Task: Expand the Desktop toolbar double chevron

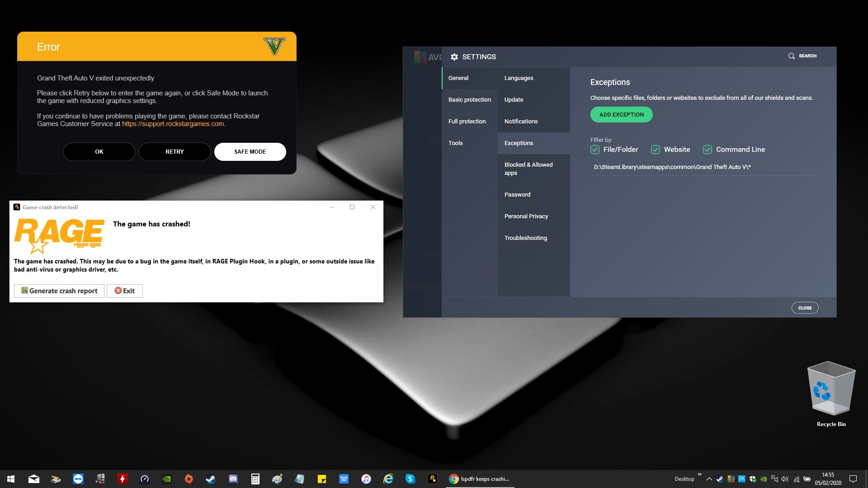Action: pos(700,474)
